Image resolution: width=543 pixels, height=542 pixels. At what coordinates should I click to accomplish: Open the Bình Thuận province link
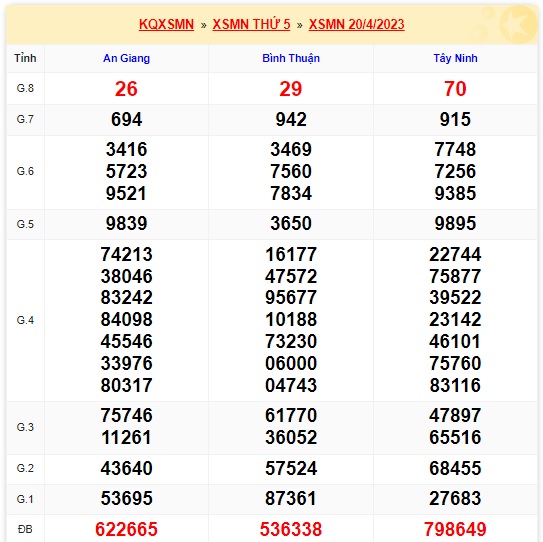coord(291,58)
